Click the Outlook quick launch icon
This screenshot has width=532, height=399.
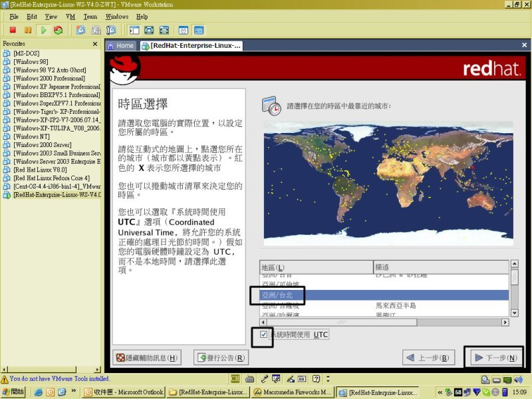(x=50, y=392)
